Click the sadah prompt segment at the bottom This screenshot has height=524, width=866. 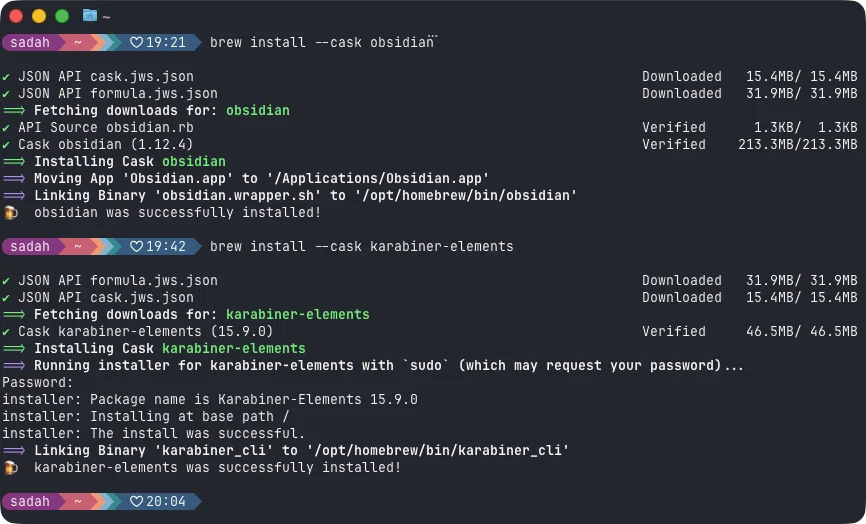(30, 501)
